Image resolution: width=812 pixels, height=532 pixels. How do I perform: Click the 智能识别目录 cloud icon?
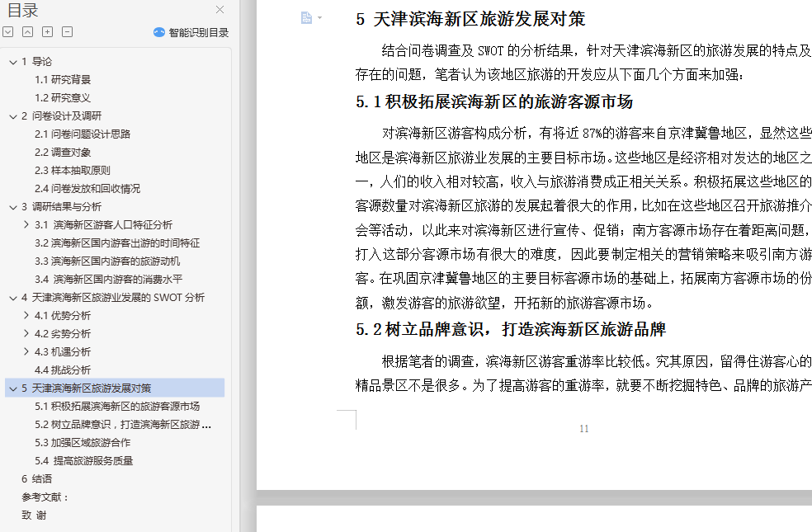click(159, 33)
